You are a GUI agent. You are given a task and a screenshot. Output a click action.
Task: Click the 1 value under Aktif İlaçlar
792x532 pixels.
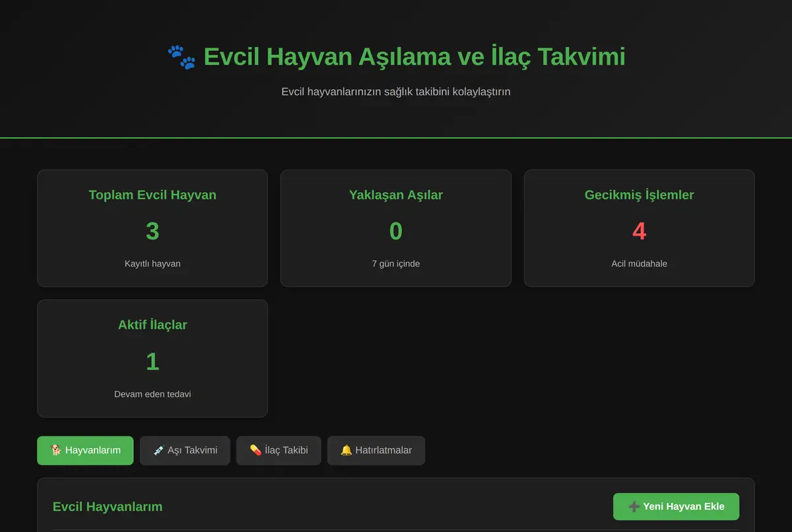[x=152, y=361]
